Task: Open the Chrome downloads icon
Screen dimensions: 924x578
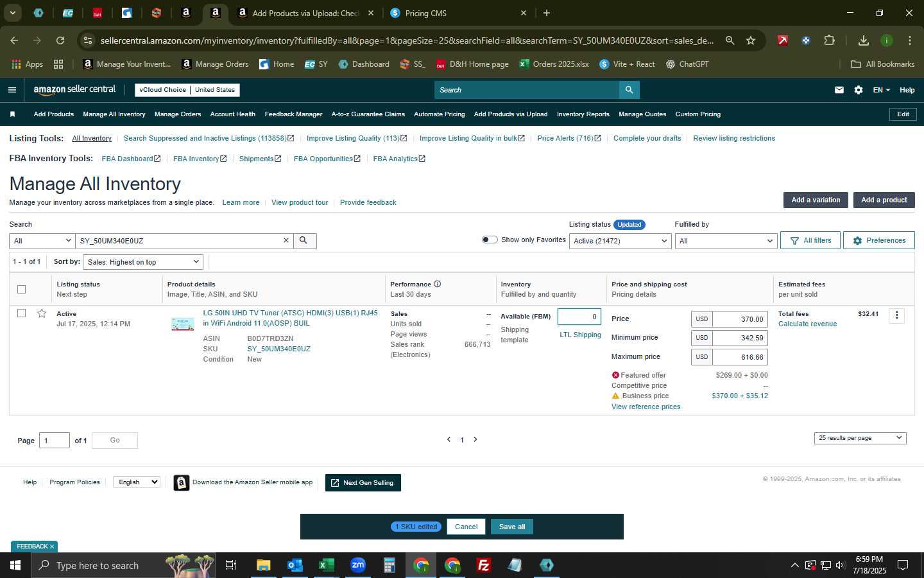Action: tap(864, 40)
